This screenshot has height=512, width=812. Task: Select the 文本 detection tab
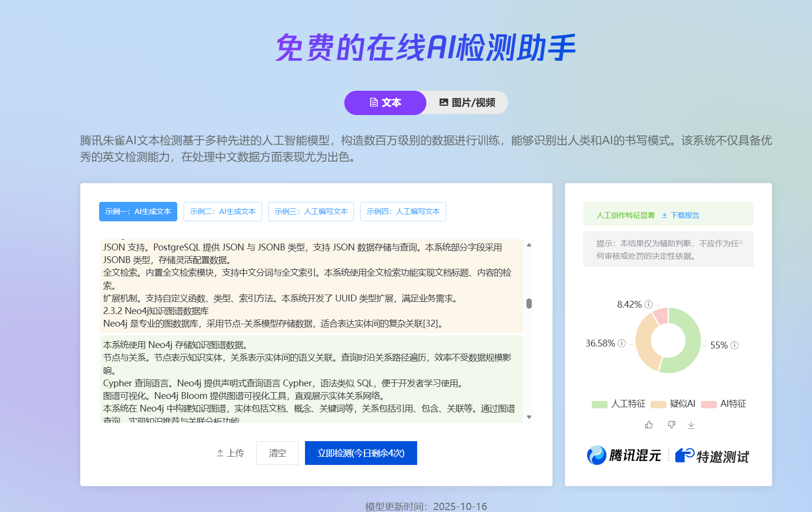[x=385, y=102]
